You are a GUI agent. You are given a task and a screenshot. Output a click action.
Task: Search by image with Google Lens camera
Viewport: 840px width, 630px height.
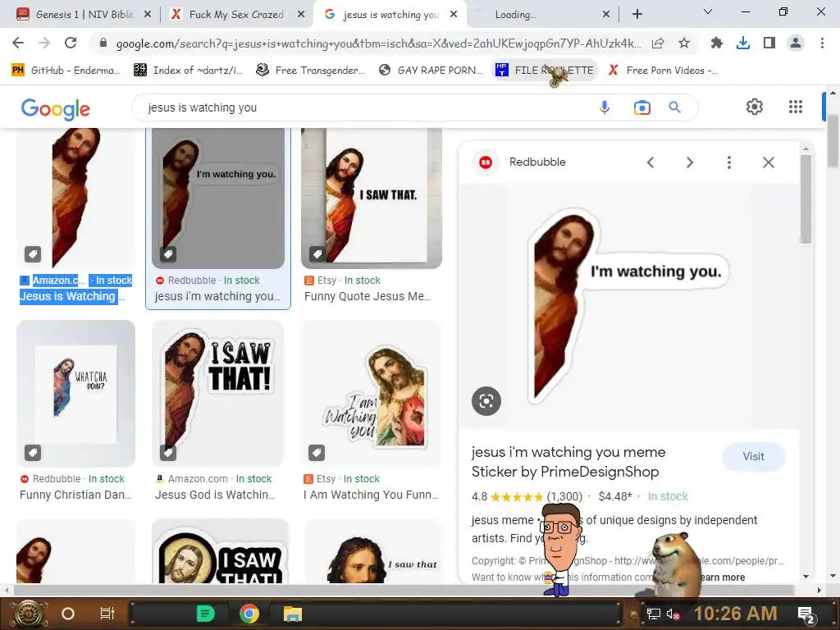point(641,107)
